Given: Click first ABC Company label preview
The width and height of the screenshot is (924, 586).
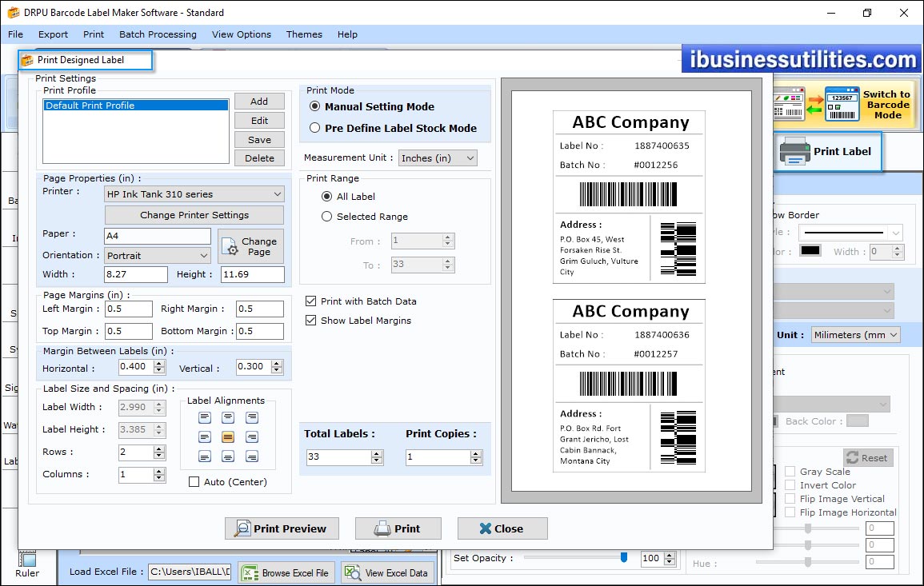Looking at the screenshot, I should click(629, 197).
